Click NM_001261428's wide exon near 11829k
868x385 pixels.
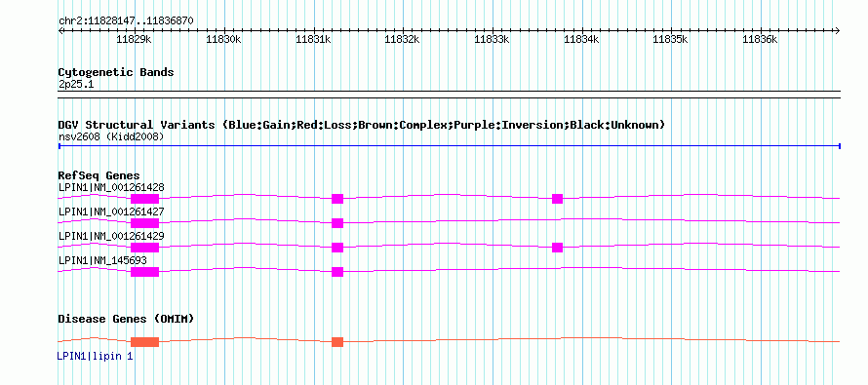[x=145, y=199]
